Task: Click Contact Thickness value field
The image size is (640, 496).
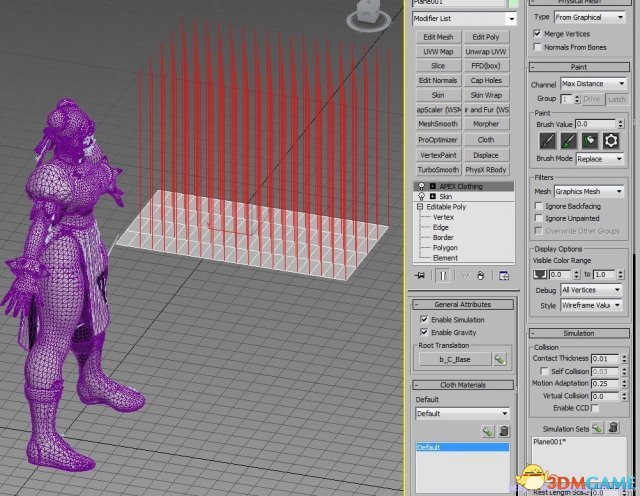Action: pyautogui.click(x=605, y=358)
